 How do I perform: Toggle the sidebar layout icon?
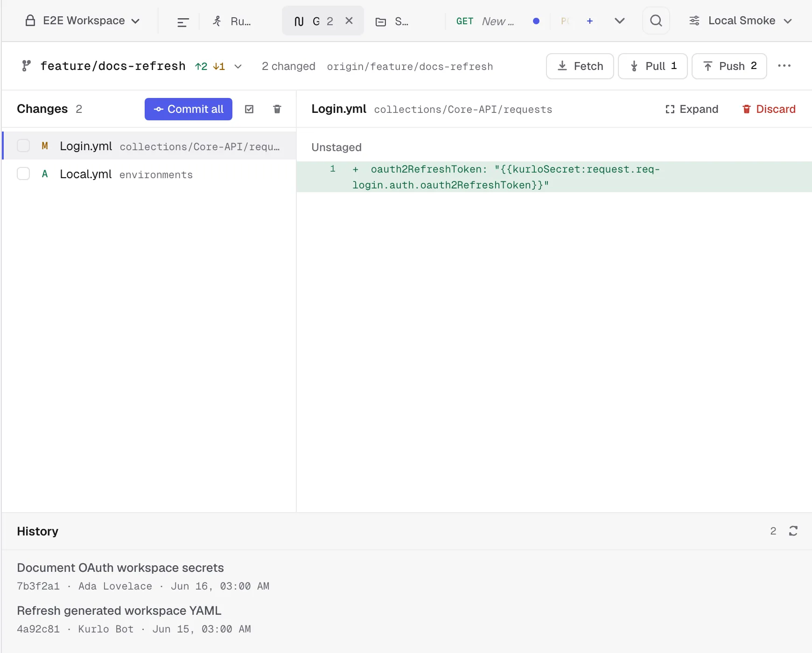pyautogui.click(x=183, y=21)
